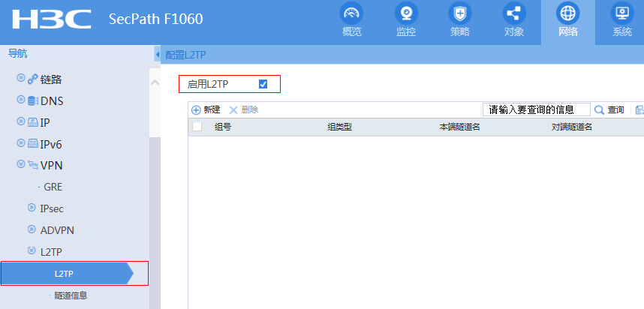Click the H3C logo
The height and width of the screenshot is (309, 644).
(51, 19)
